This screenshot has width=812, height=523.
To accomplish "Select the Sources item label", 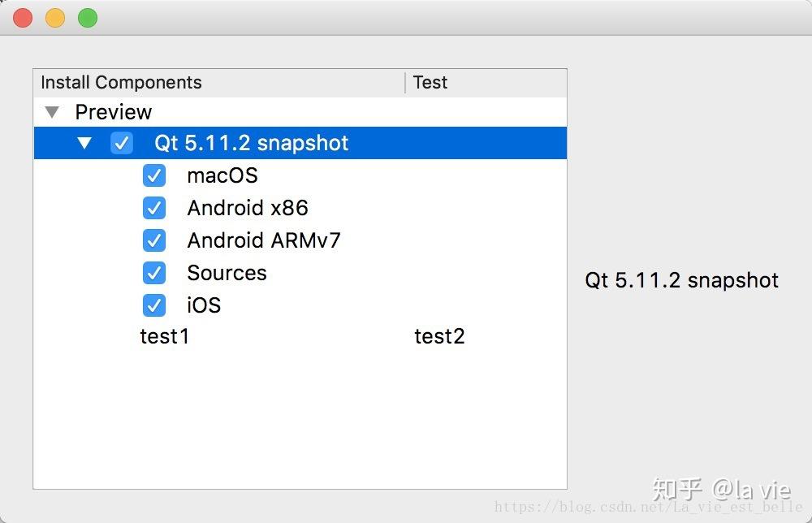I will [x=227, y=273].
